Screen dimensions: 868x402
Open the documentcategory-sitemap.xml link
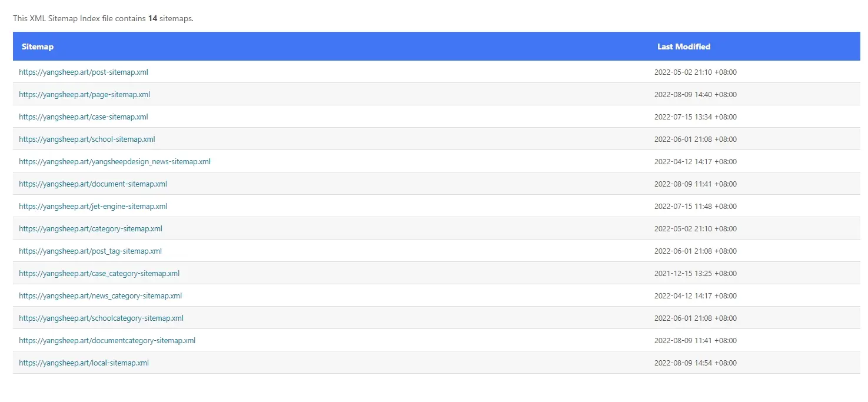click(x=107, y=340)
